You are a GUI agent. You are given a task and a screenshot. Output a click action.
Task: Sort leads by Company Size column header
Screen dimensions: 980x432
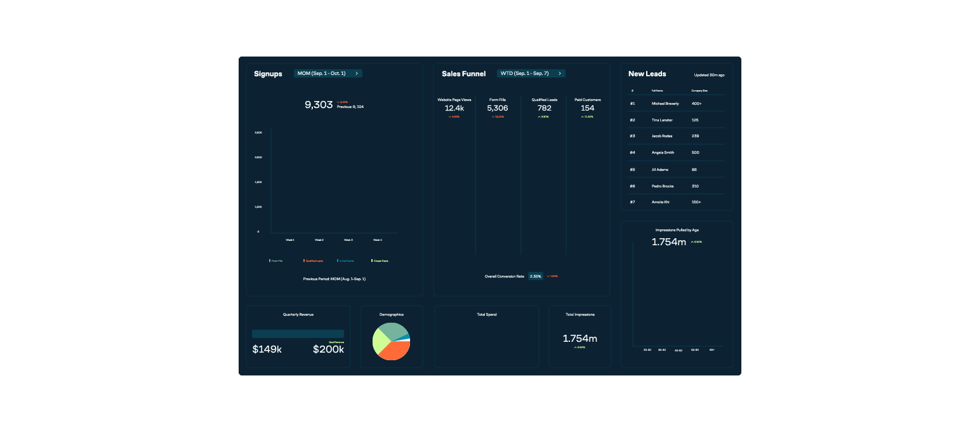[699, 91]
